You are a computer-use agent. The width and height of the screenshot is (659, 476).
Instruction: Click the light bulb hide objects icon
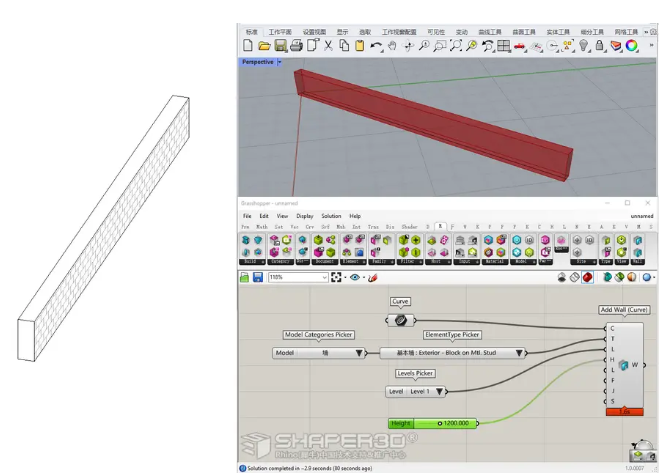pyautogui.click(x=584, y=45)
